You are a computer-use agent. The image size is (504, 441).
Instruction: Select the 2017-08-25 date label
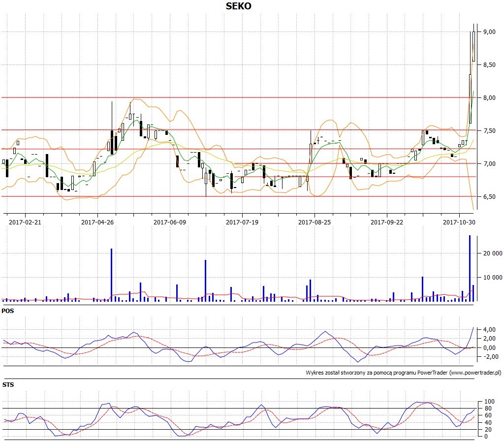(315, 222)
